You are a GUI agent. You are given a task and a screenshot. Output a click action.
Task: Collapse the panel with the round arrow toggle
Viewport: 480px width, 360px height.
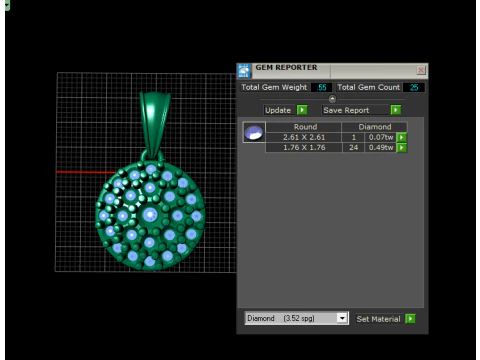pos(332,99)
